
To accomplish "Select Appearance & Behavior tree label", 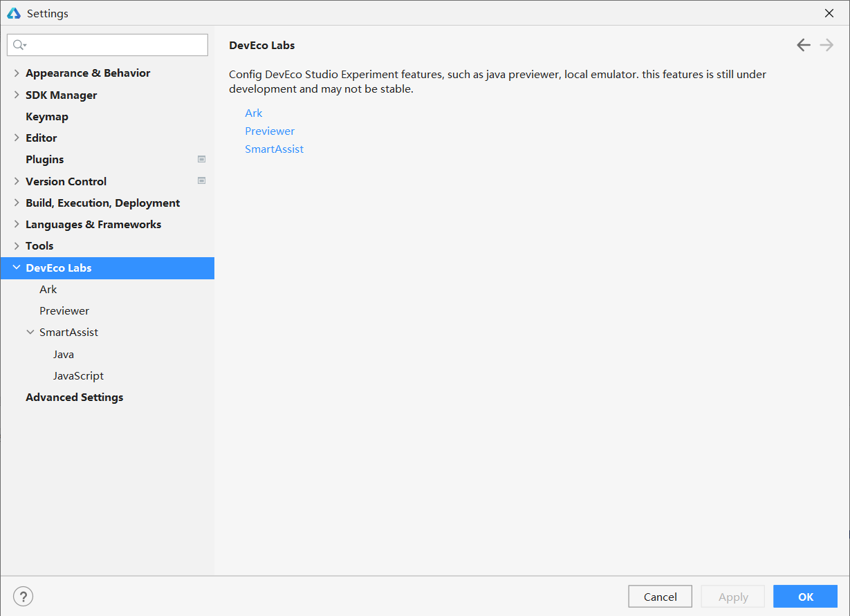I will click(88, 73).
